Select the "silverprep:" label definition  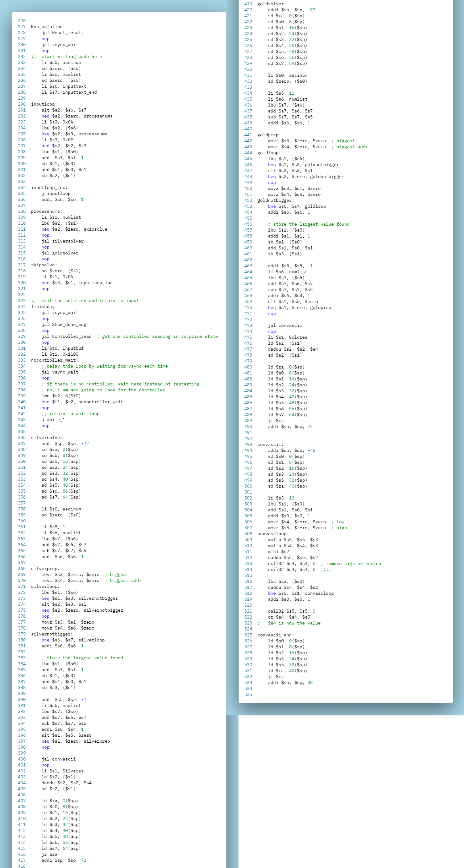pos(45,569)
